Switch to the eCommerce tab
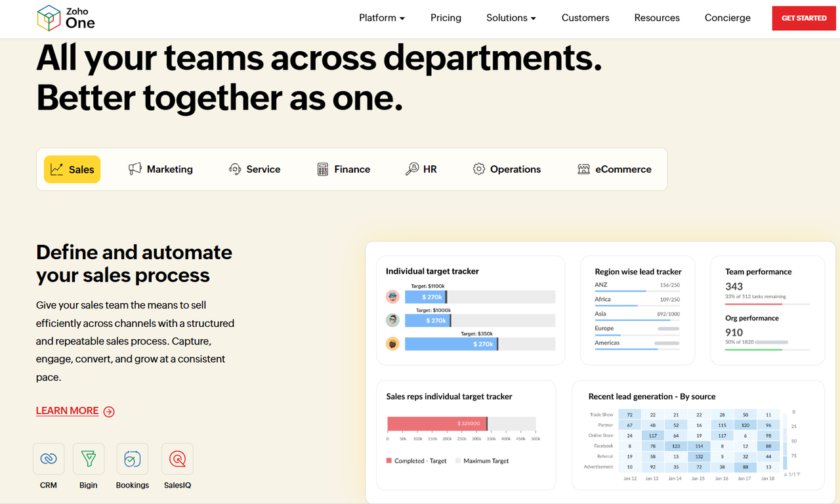Screen dimensions: 840x504 [x=614, y=169]
